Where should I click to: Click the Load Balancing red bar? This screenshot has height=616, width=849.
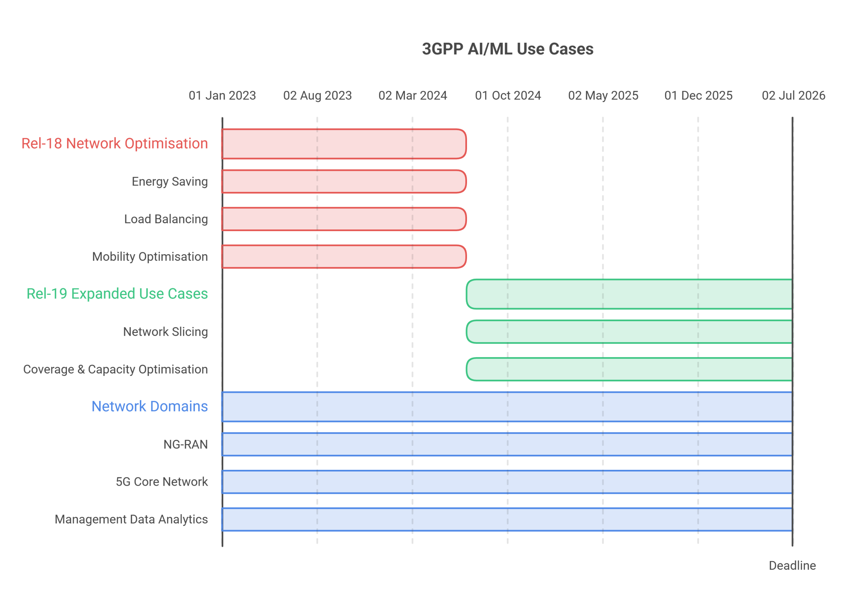click(x=344, y=219)
